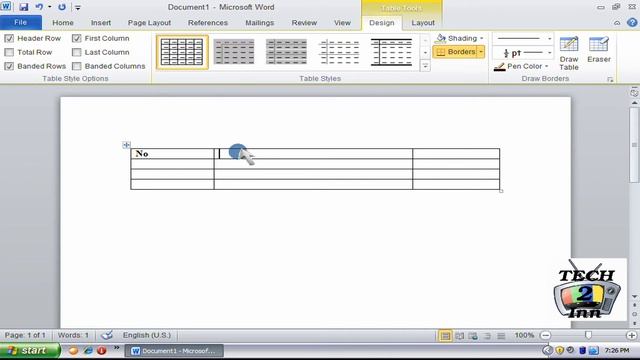Open the Mailings tab
Viewport: 640px width, 360px height.
(260, 23)
